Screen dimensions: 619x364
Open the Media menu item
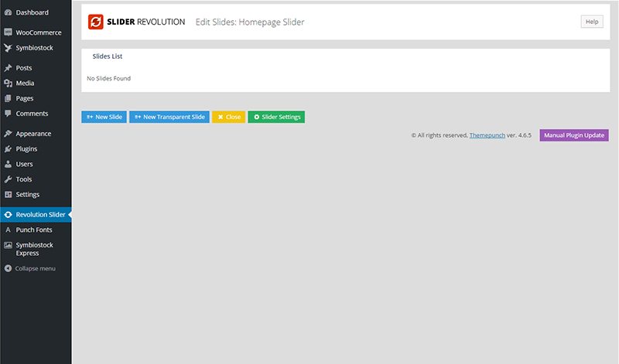(25, 83)
